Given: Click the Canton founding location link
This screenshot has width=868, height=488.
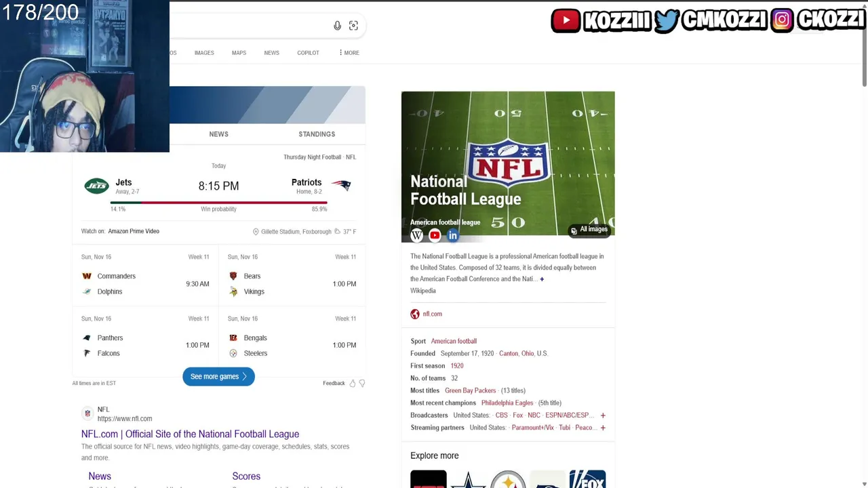Looking at the screenshot, I should click(509, 353).
